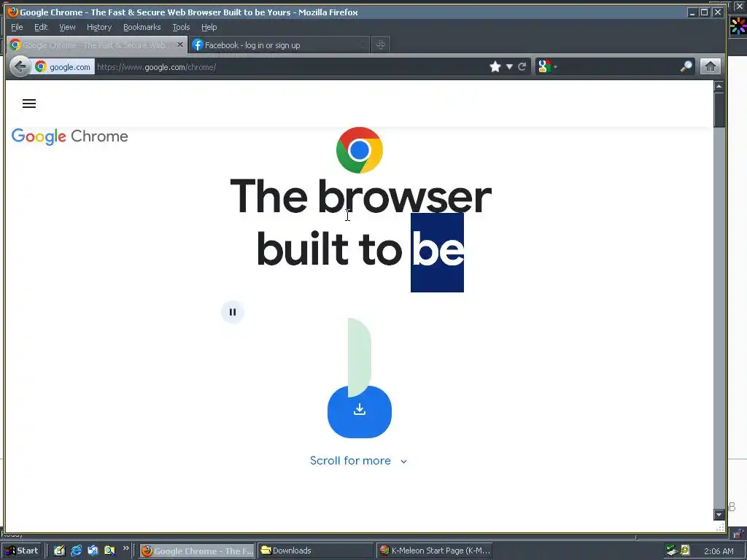747x560 pixels.
Task: Click the magnifying glass search icon
Action: click(x=686, y=66)
